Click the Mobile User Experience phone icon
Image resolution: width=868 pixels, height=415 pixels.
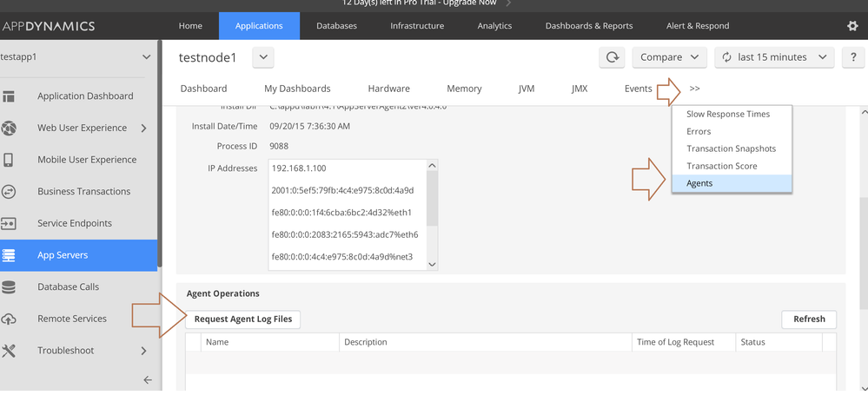pos(9,160)
